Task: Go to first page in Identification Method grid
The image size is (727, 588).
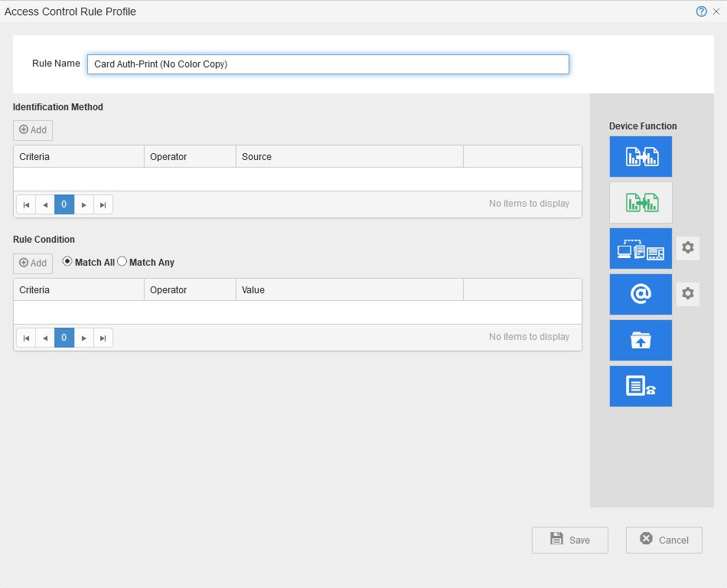Action: (x=26, y=204)
